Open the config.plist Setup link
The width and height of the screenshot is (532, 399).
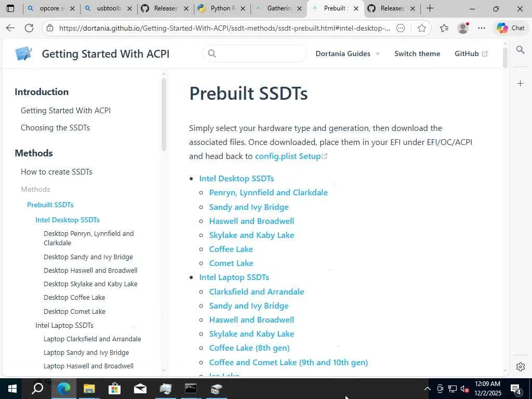coord(288,156)
